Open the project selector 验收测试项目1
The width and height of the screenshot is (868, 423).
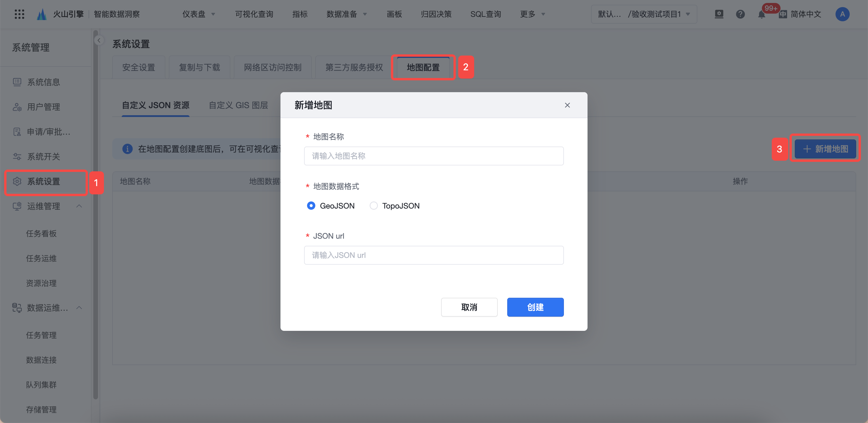tap(644, 14)
